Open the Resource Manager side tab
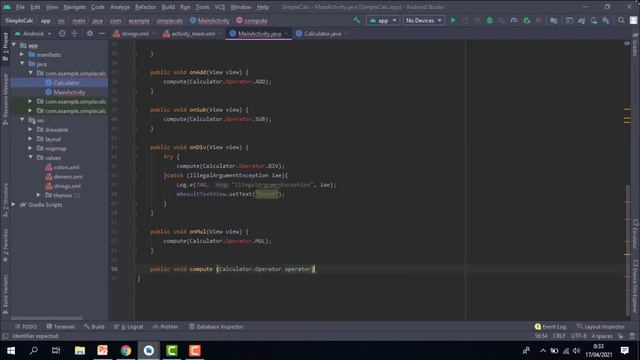640x360 pixels. 5,99
